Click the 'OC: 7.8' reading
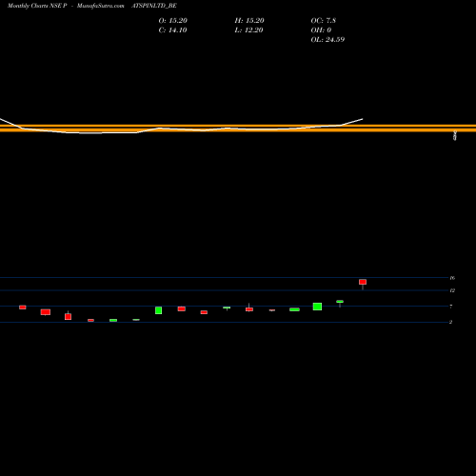Screen dimensions: 476x476 point(324,21)
